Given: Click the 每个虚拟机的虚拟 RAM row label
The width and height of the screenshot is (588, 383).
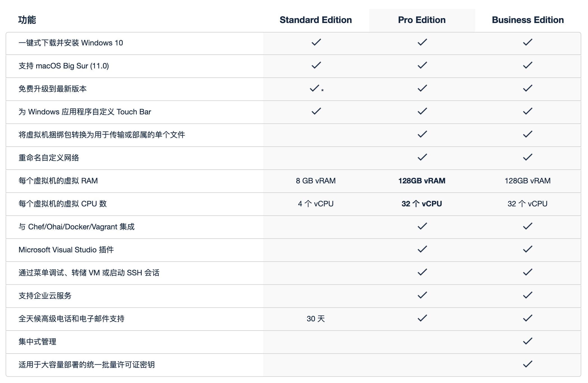Looking at the screenshot, I should [58, 181].
